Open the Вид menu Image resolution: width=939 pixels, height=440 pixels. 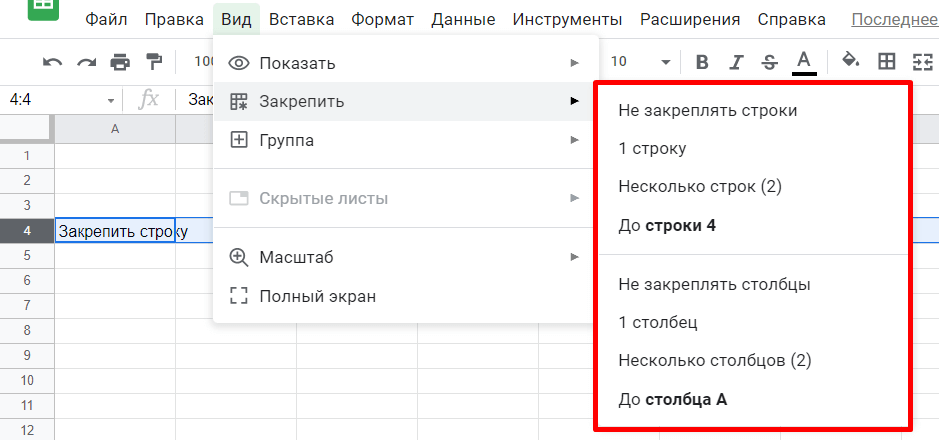(236, 20)
